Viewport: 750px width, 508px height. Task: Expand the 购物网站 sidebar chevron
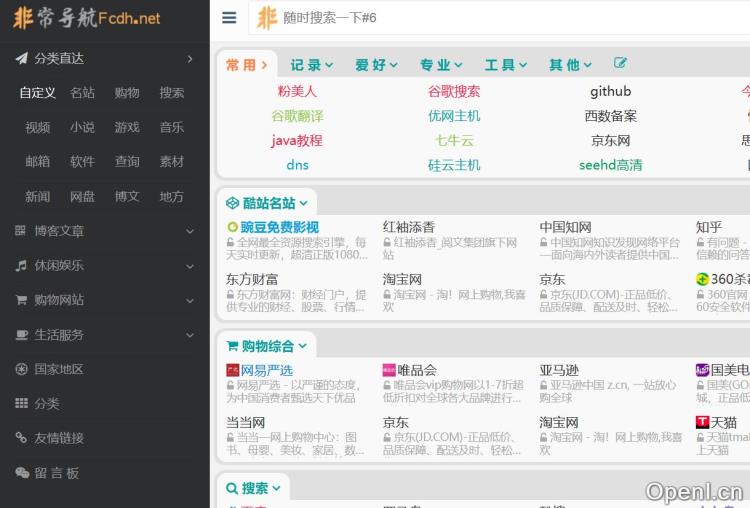click(190, 301)
